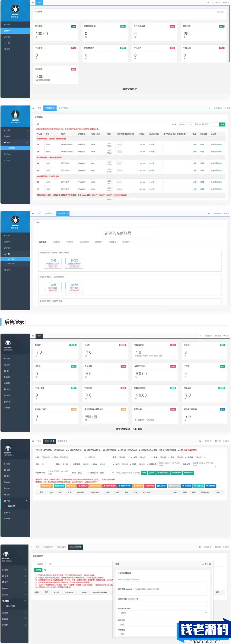Image resolution: width=231 pixels, height=644 pixels.
Task: Click the 维护 wrench icon in the admin 首页 dashboard sidebar
Action: pyautogui.click(x=5, y=407)
